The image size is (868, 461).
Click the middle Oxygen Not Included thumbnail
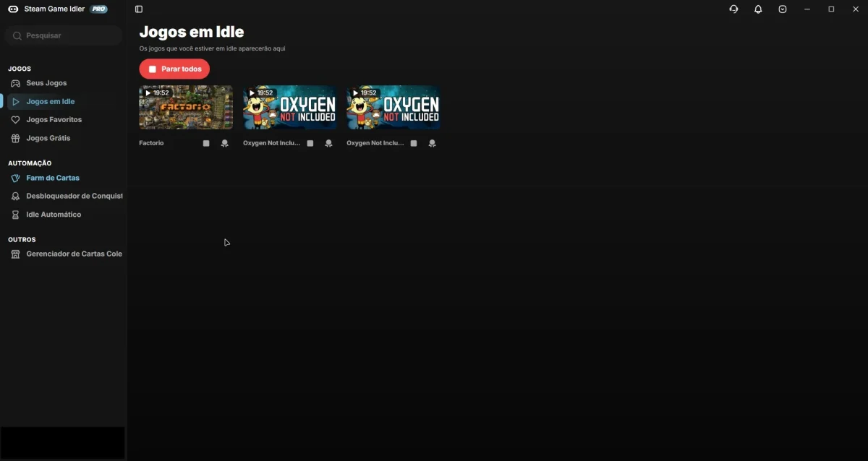[289, 107]
